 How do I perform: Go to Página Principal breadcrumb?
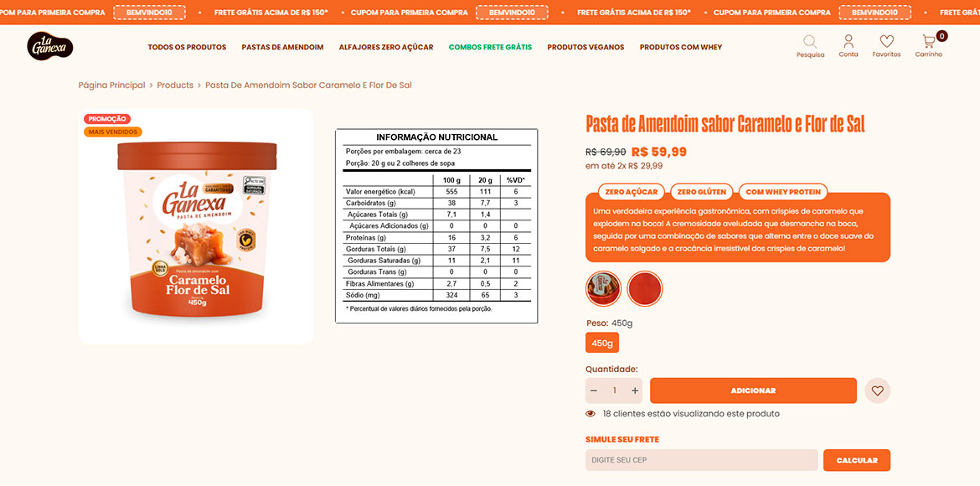pos(112,85)
